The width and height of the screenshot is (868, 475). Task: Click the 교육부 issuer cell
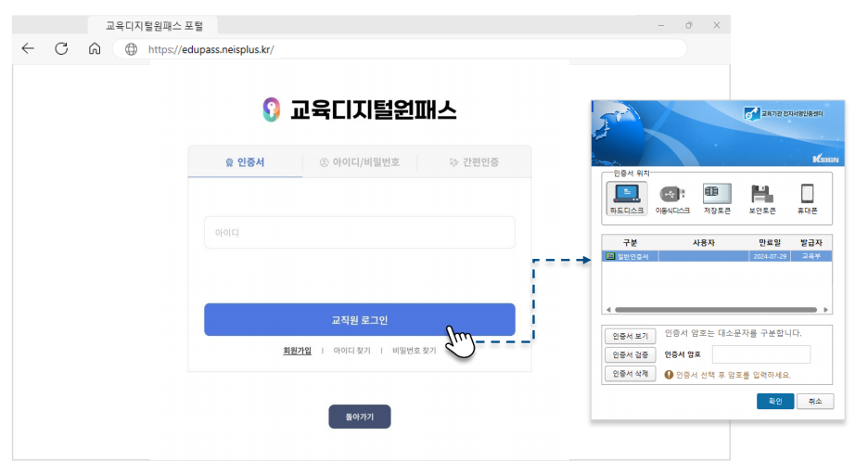coord(811,256)
